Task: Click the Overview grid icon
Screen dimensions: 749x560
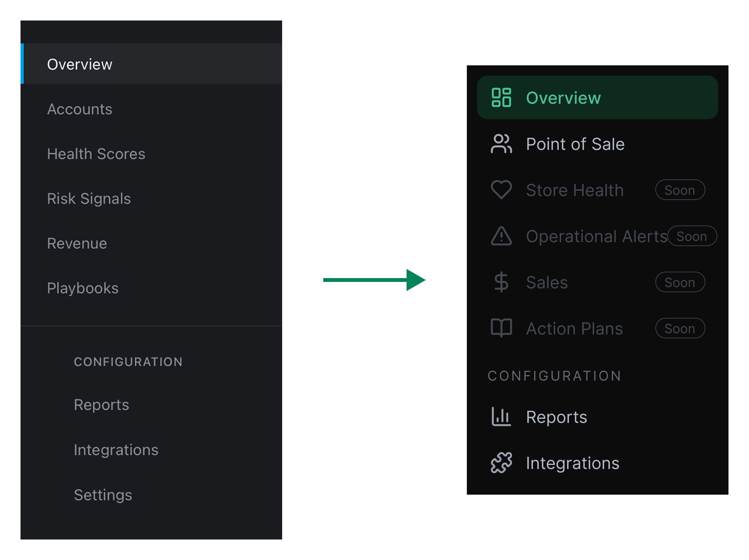Action: 501,97
